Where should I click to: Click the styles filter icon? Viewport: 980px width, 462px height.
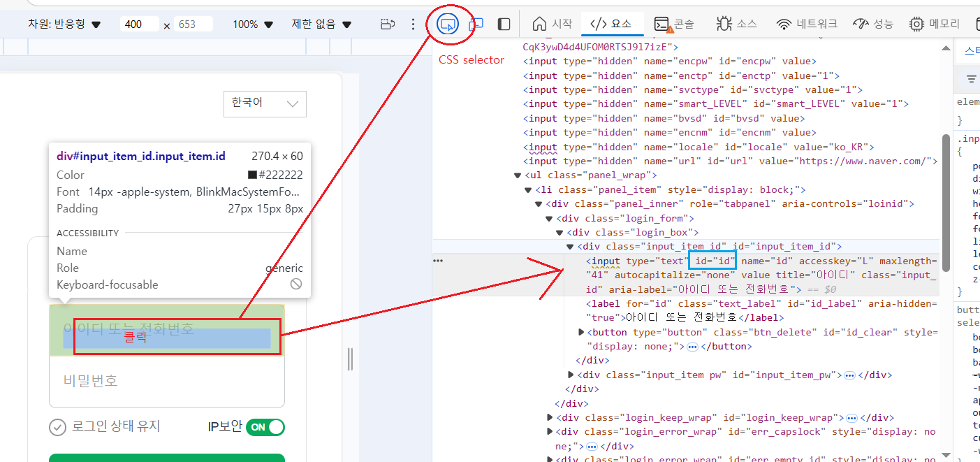point(971,79)
